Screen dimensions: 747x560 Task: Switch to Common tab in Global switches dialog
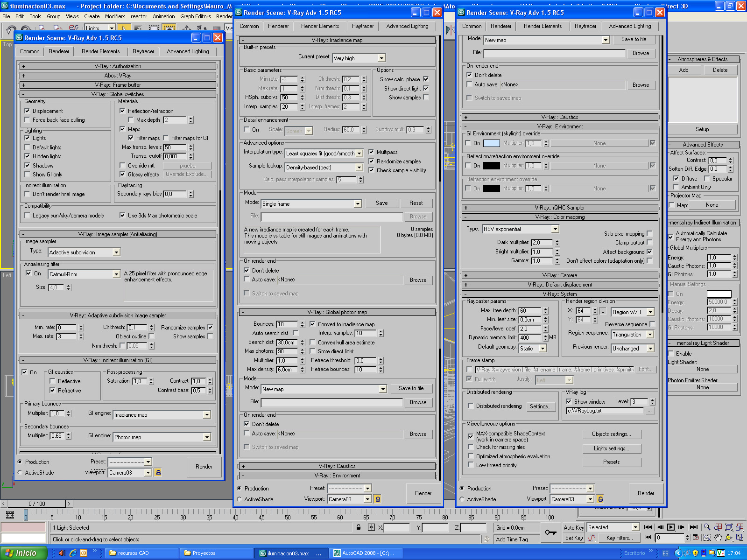tap(30, 51)
